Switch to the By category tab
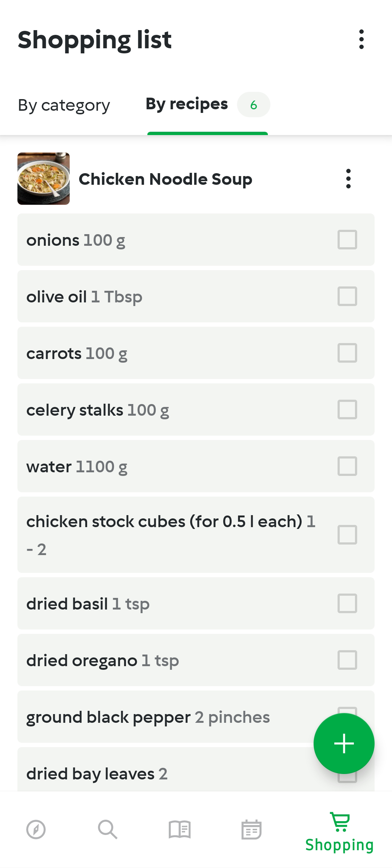392x868 pixels. click(64, 105)
